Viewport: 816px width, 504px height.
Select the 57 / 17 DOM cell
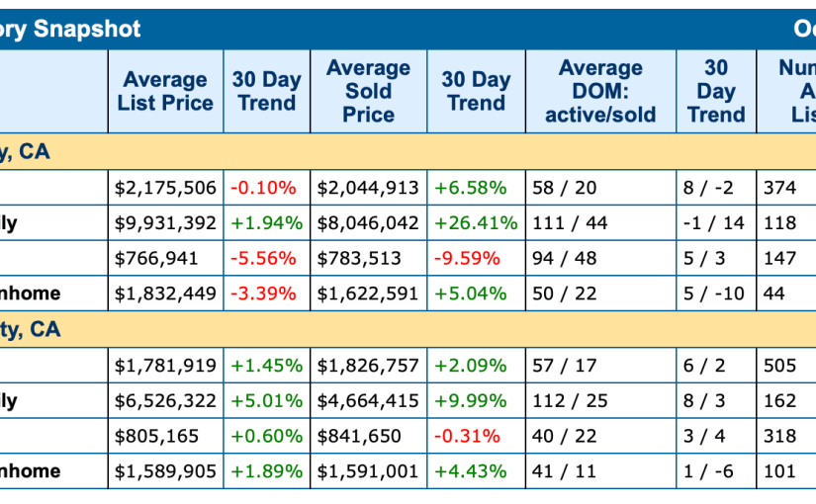[x=565, y=366]
